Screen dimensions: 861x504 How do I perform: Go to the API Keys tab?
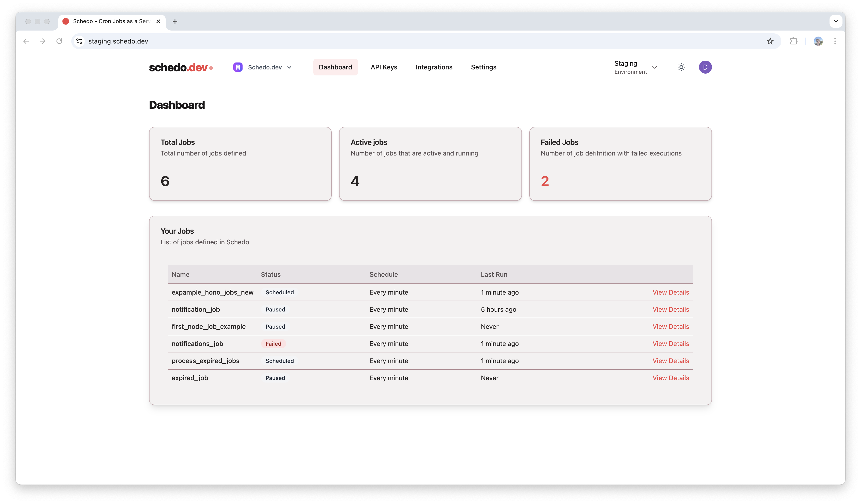click(384, 67)
